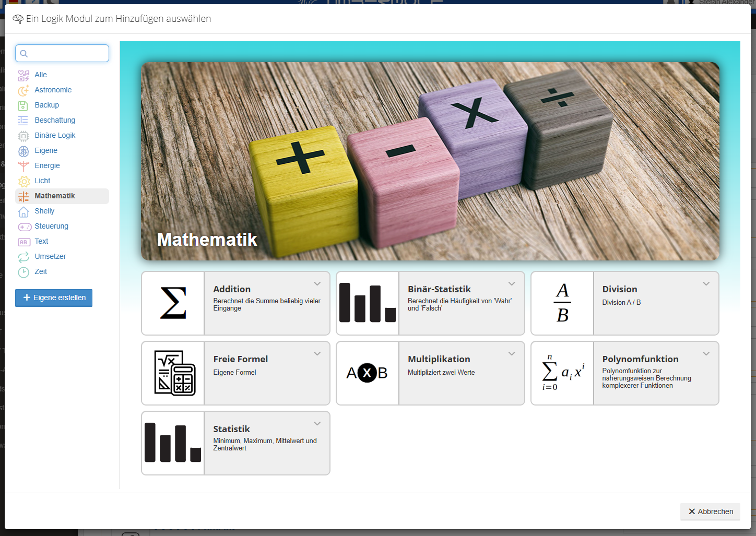Select the Polynomfunktion formula icon
The image size is (756, 536).
point(562,373)
